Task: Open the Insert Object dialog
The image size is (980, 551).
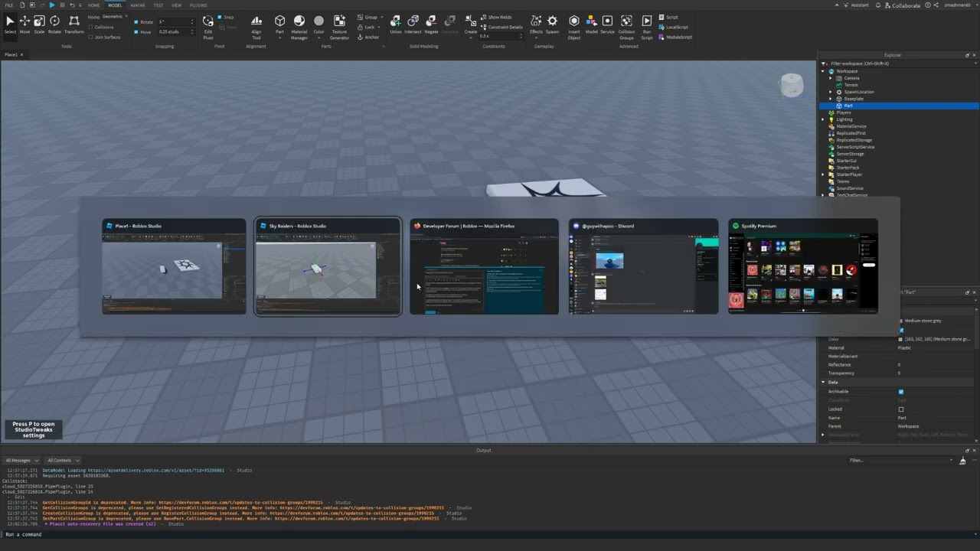Action: (x=574, y=27)
